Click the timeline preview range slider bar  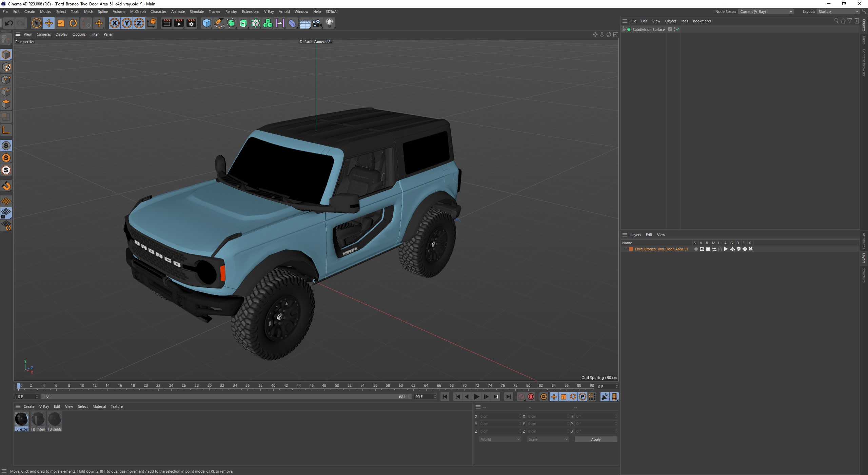[226, 397]
